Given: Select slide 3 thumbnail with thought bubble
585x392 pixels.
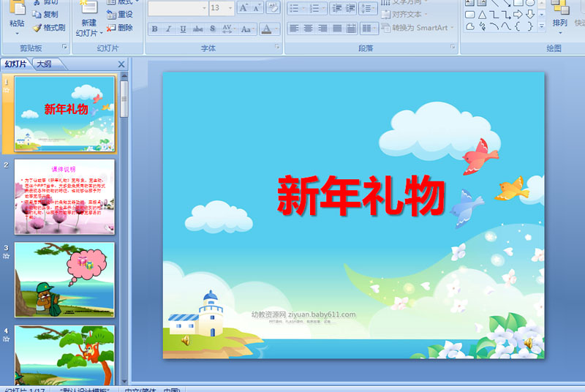Looking at the screenshot, I should 64,279.
